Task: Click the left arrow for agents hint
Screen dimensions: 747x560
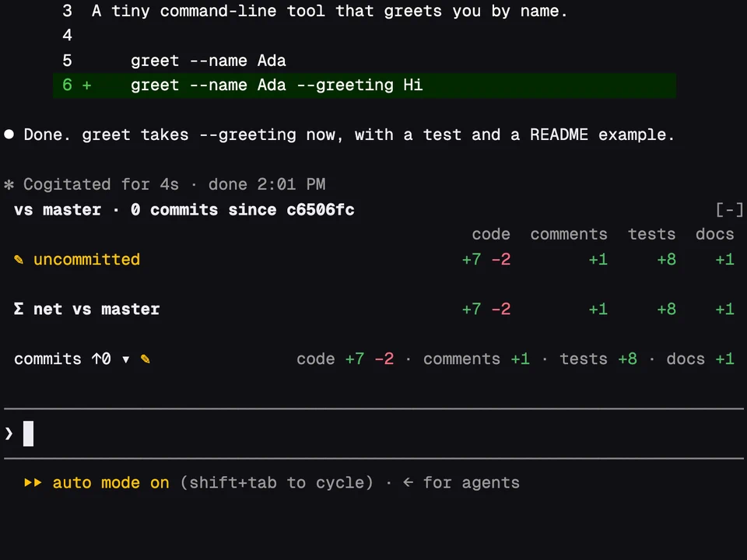Action: [409, 482]
